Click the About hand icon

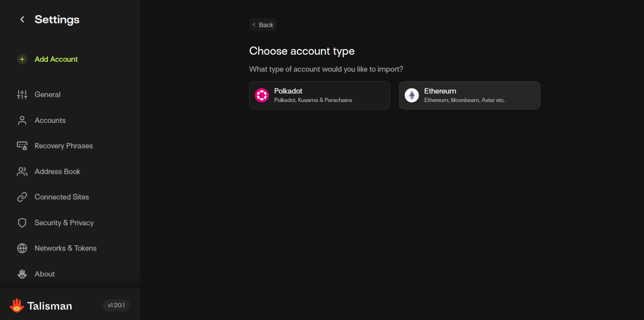[22, 274]
